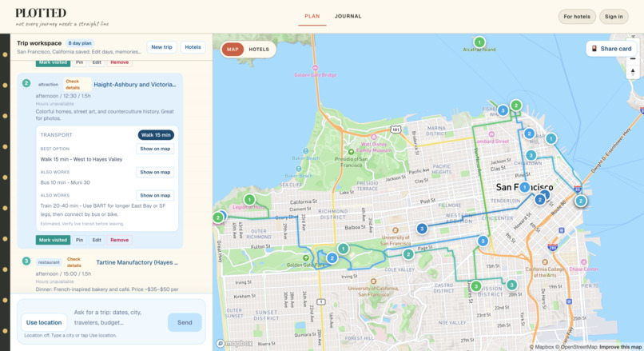The width and height of the screenshot is (644, 351).
Task: Remove the Haight-Ashbury stop
Action: 120,240
